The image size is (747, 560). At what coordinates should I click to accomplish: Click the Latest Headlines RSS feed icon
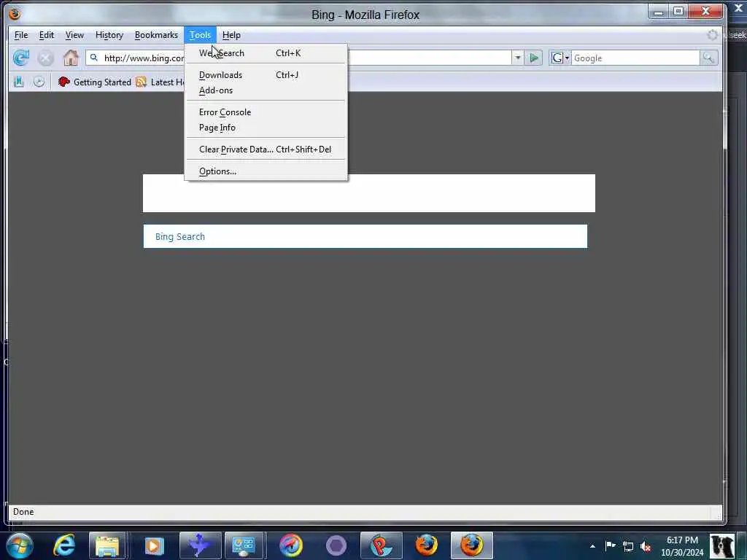pos(141,82)
